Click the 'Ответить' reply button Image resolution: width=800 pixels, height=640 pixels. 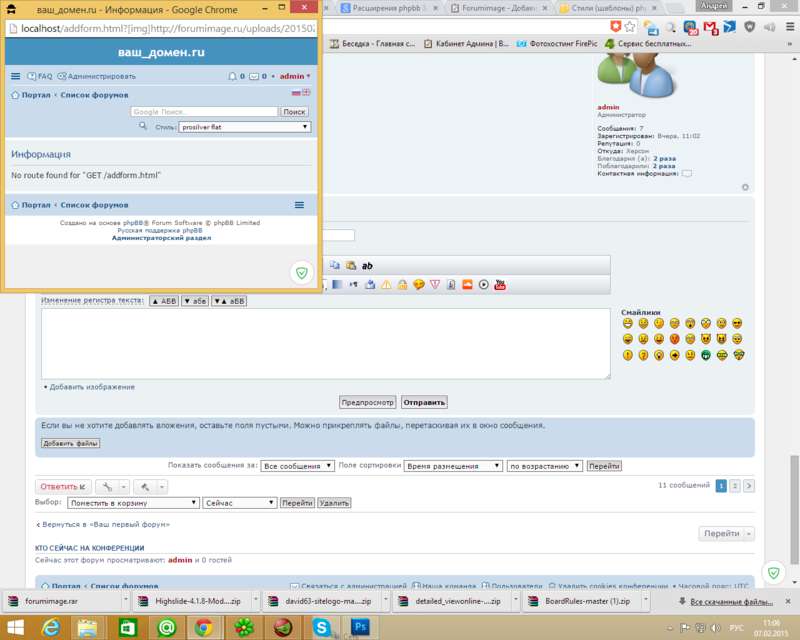[x=63, y=486]
